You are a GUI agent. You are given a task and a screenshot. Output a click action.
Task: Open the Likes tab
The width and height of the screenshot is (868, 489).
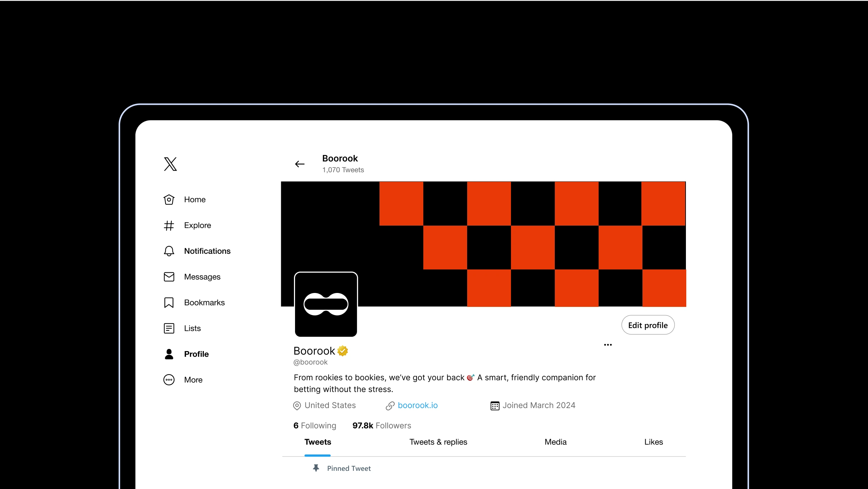(653, 442)
